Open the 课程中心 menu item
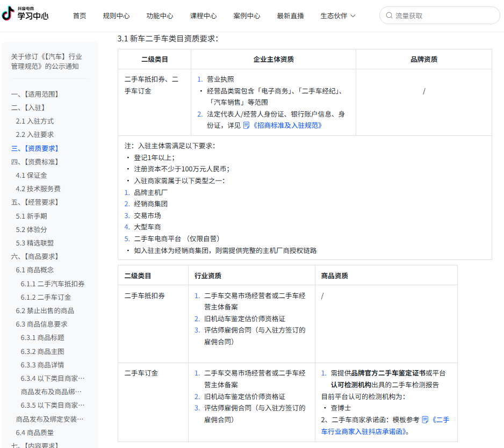 point(204,16)
